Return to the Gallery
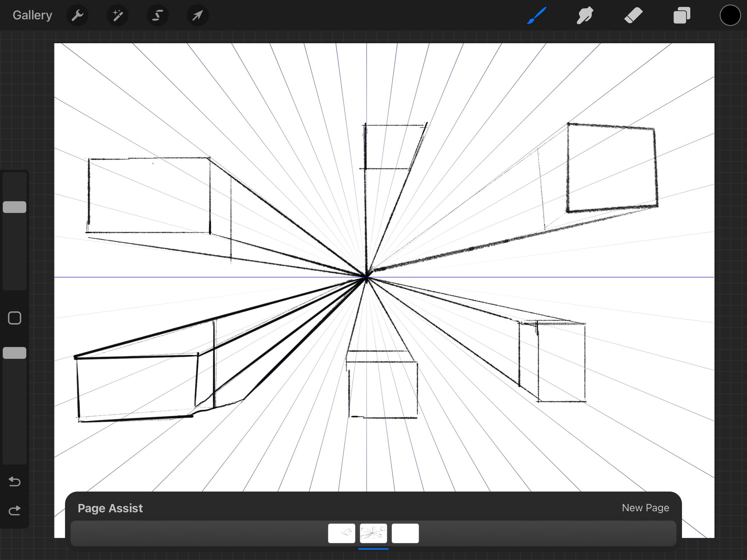Viewport: 747px width, 560px height. click(x=33, y=15)
